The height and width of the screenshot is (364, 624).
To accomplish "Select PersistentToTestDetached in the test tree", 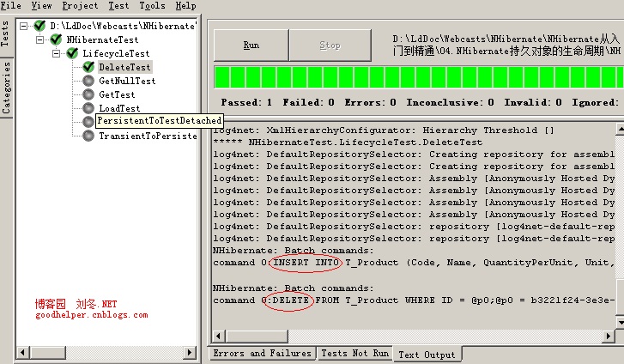I will tap(159, 121).
